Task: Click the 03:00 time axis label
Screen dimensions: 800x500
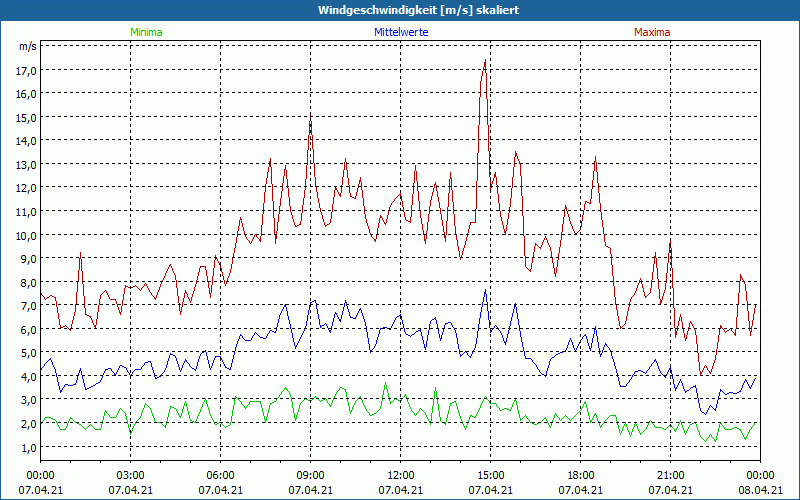Action: pos(131,476)
